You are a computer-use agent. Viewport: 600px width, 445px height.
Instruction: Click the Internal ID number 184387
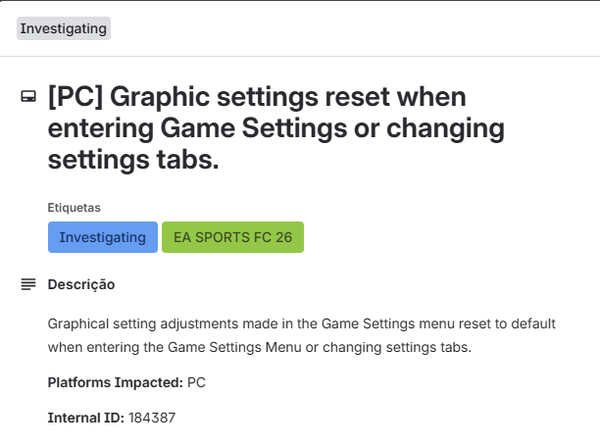click(152, 417)
